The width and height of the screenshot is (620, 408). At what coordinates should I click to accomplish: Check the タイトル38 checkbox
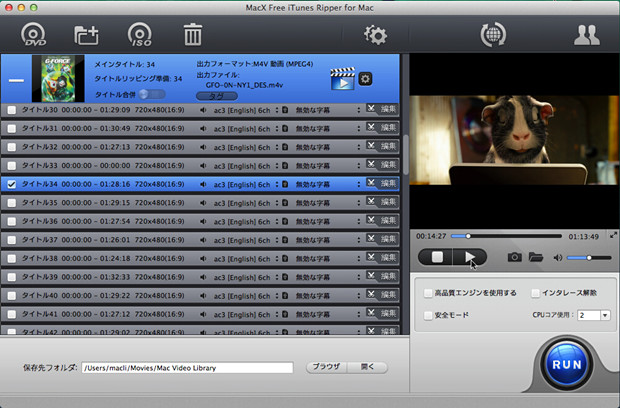click(x=12, y=259)
